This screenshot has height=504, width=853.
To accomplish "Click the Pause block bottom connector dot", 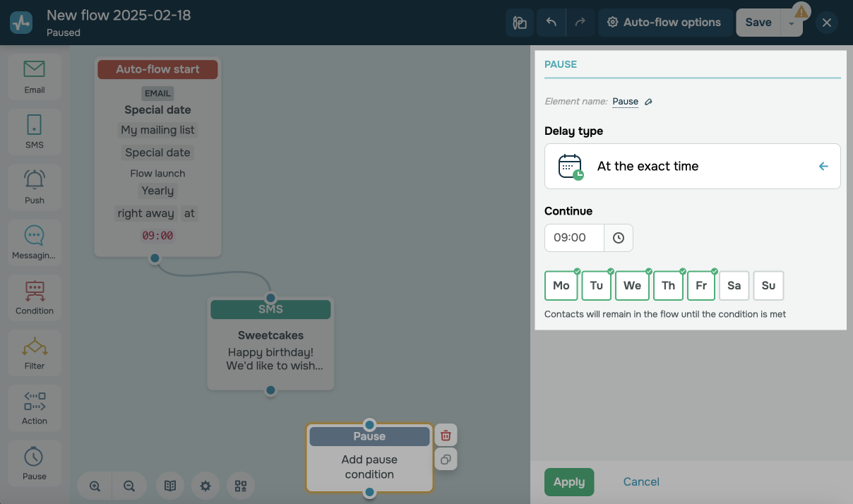I will [x=369, y=493].
